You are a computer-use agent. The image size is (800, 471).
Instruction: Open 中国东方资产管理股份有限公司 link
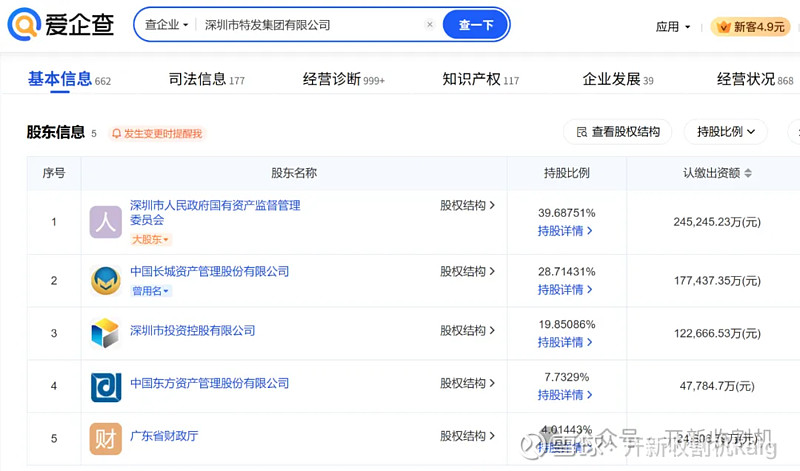tap(209, 383)
